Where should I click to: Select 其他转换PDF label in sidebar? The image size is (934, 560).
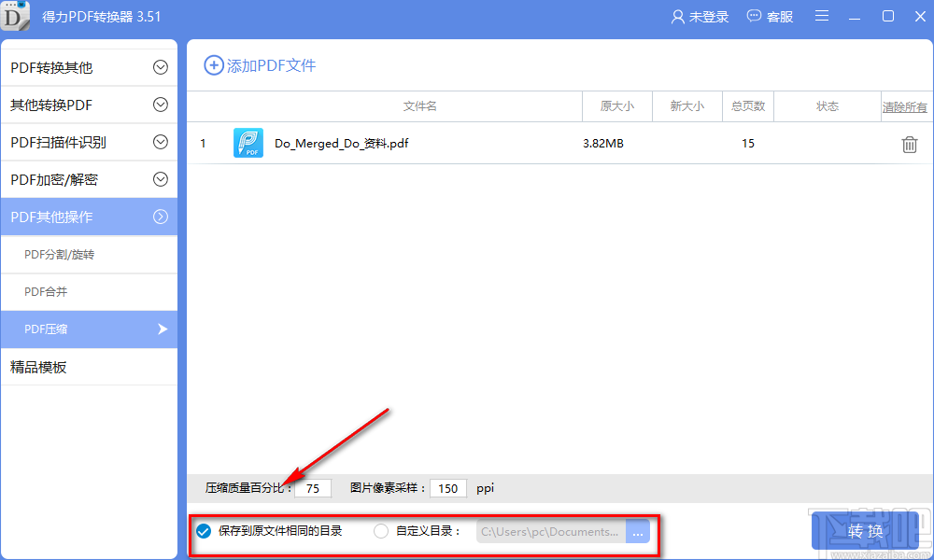(51, 105)
